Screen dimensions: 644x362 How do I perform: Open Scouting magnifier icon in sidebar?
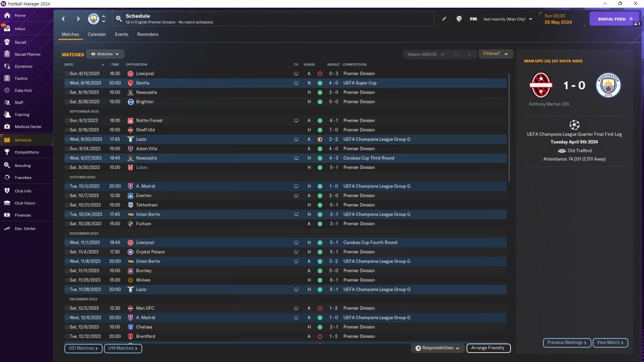click(x=7, y=165)
